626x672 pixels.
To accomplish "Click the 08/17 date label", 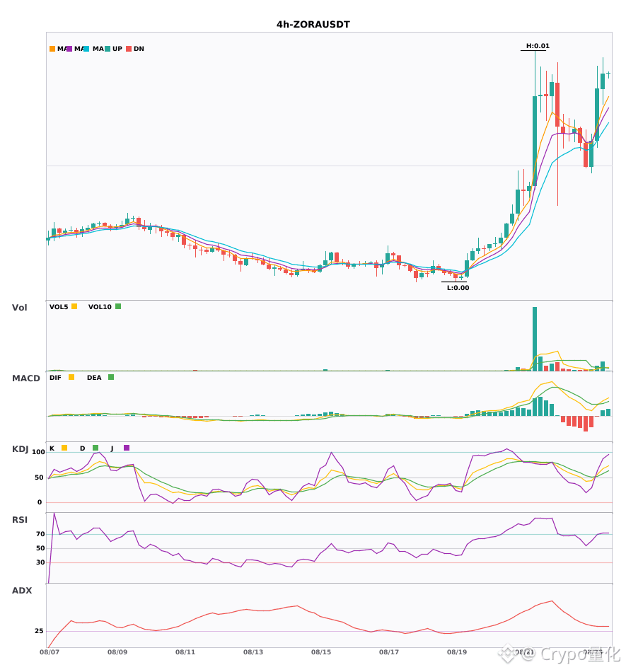I will coord(389,652).
